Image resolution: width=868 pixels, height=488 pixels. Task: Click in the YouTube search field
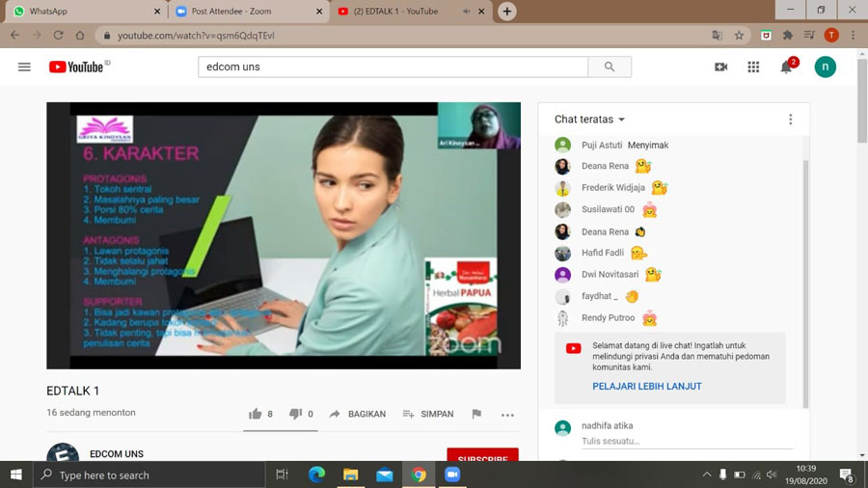pos(393,67)
